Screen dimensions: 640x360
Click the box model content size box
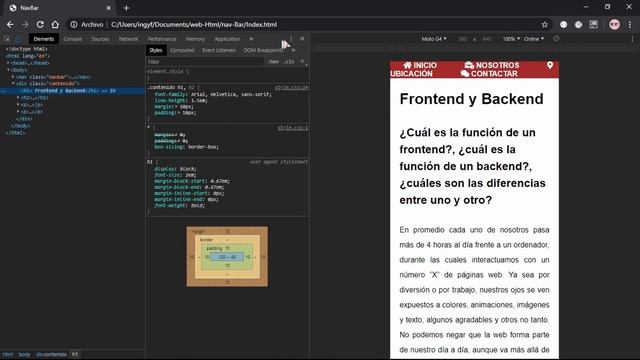pos(227,257)
